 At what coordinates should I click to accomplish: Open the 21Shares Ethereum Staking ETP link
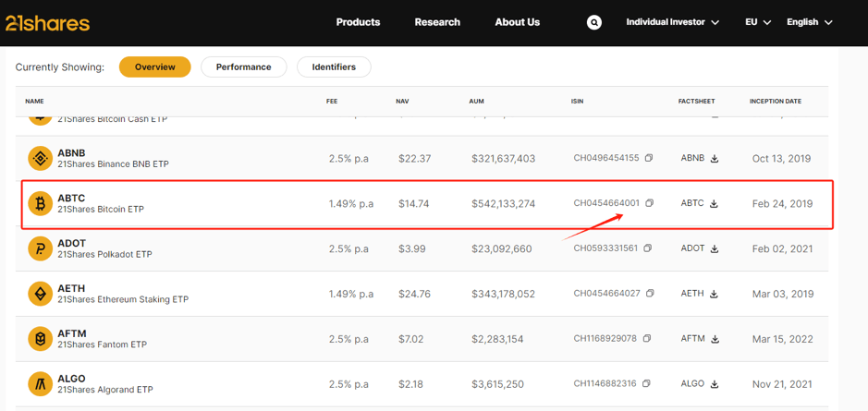tap(122, 299)
